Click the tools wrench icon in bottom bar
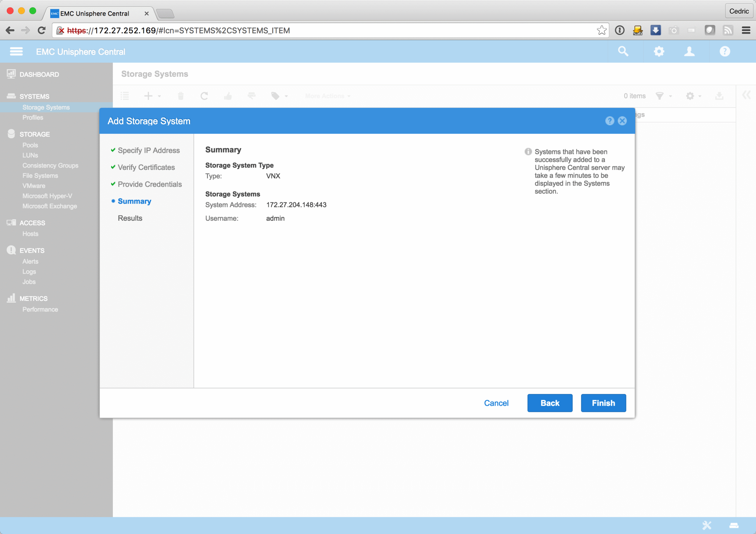This screenshot has height=534, width=756. click(x=707, y=525)
